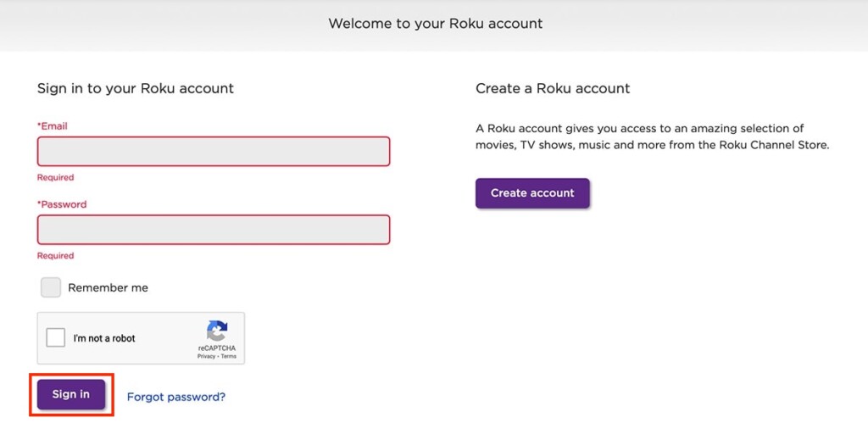Focus the Password input field
Viewport: 868px width, 423px height.
[x=214, y=229]
